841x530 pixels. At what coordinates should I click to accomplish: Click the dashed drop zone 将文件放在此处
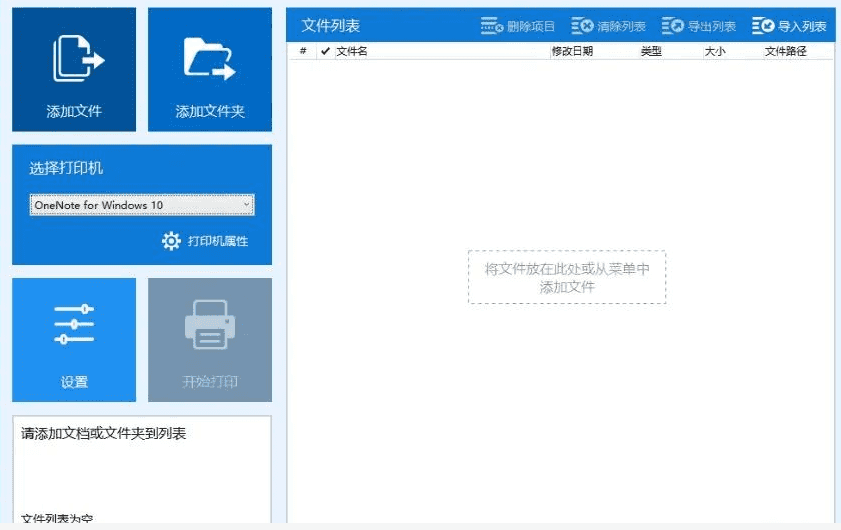click(x=567, y=277)
